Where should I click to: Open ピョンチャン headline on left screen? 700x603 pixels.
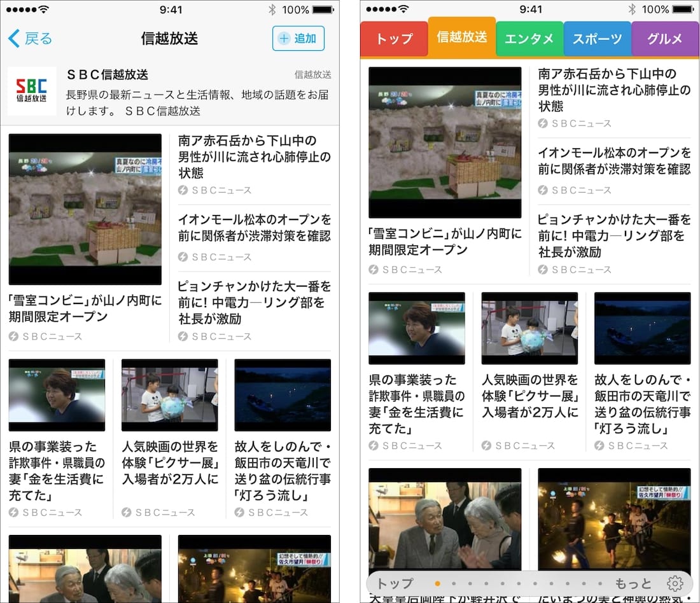point(255,303)
